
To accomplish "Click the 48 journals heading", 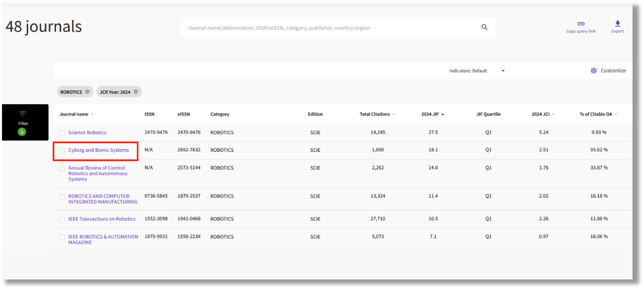I will pyautogui.click(x=44, y=27).
